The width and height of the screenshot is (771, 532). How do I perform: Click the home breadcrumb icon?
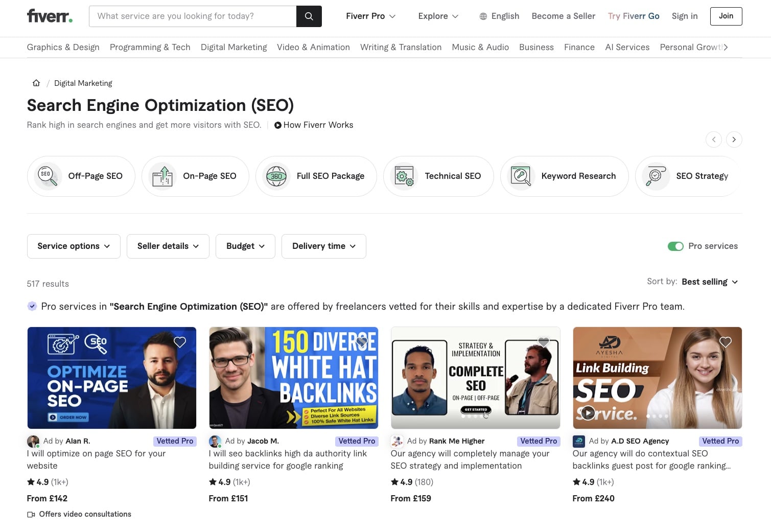[36, 83]
